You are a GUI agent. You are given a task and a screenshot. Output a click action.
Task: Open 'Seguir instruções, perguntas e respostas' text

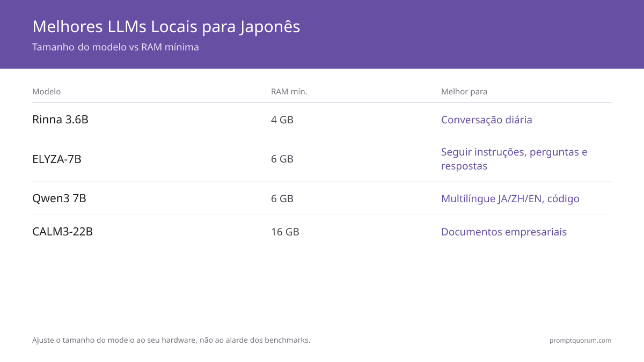click(x=514, y=159)
